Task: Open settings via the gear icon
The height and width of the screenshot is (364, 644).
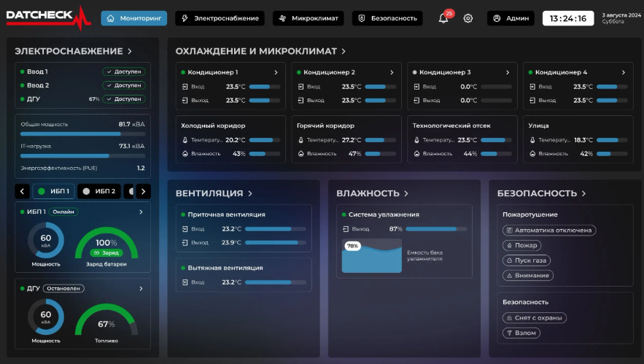Action: tap(468, 18)
